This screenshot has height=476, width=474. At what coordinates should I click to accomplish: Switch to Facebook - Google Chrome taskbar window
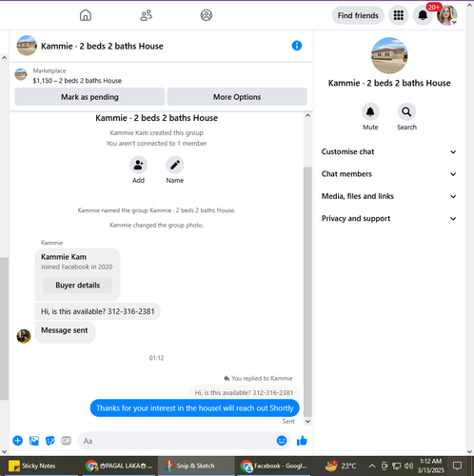click(x=273, y=466)
